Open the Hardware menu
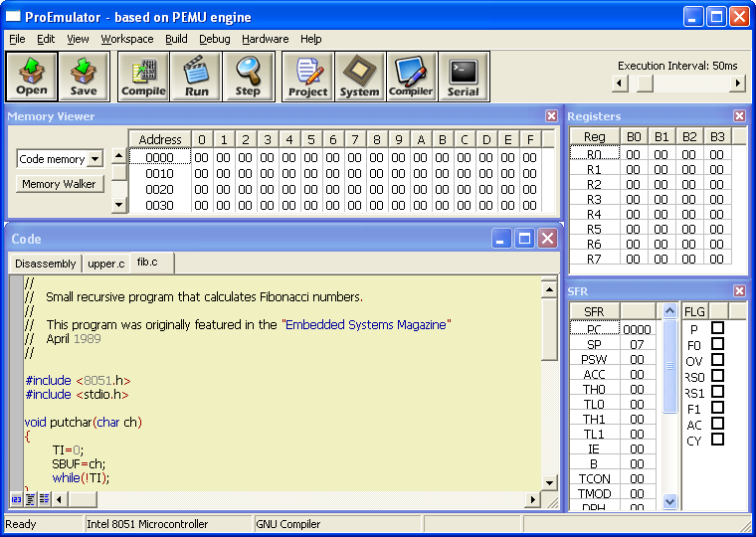This screenshot has height=537, width=756. point(266,39)
